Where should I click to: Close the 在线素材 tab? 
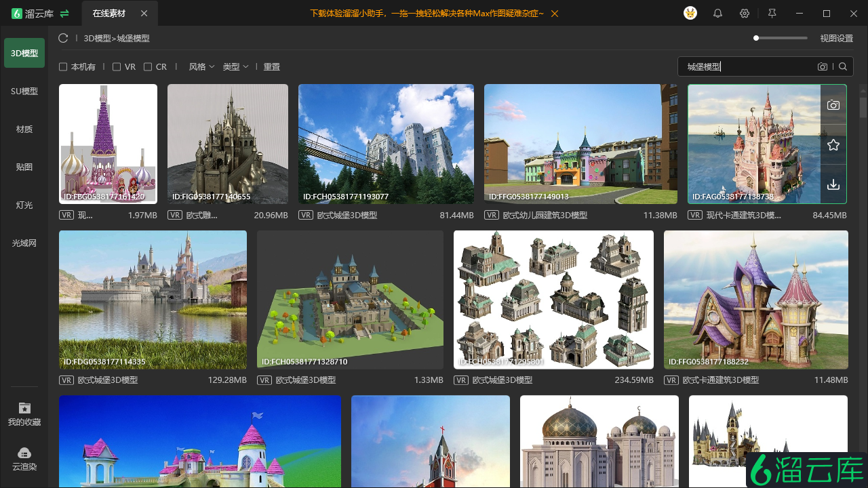pos(144,14)
